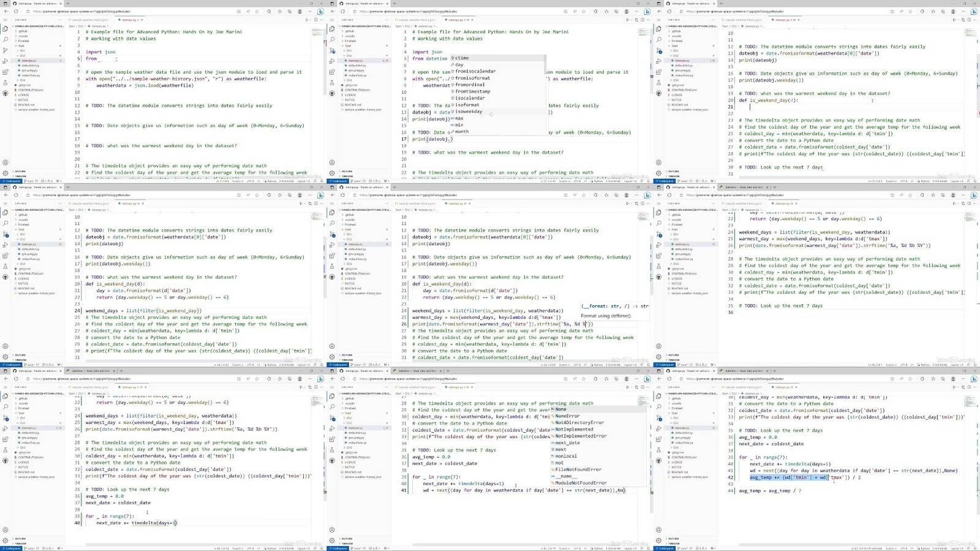Screen dimensions: 980x551
Task: Open the Search view in the top-left window
Action: click(6, 39)
